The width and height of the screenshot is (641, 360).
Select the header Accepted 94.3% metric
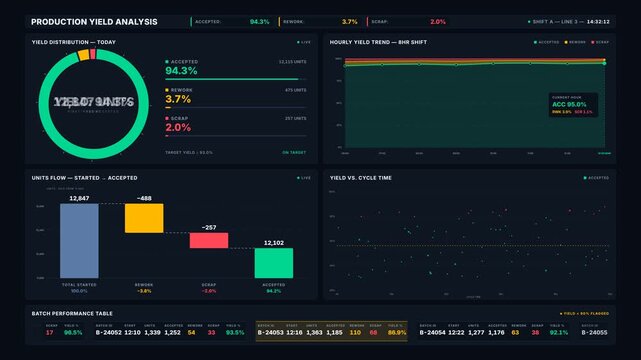(x=232, y=22)
